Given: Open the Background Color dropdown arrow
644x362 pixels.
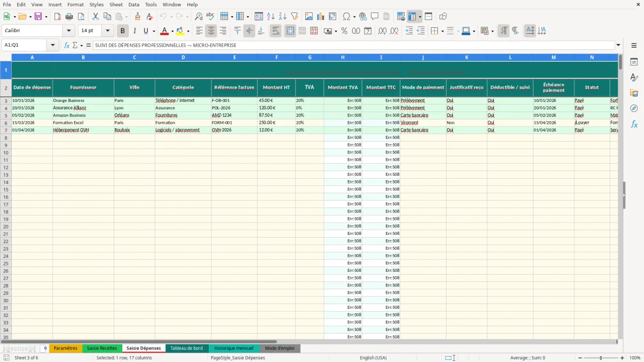Looking at the screenshot, I should coord(188,31).
